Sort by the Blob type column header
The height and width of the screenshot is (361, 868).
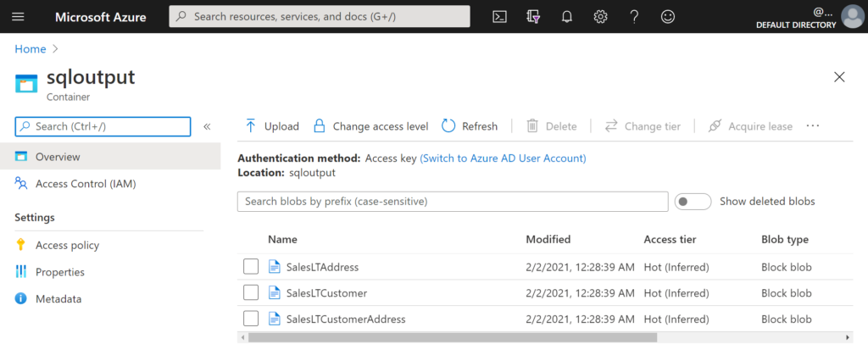(x=785, y=239)
